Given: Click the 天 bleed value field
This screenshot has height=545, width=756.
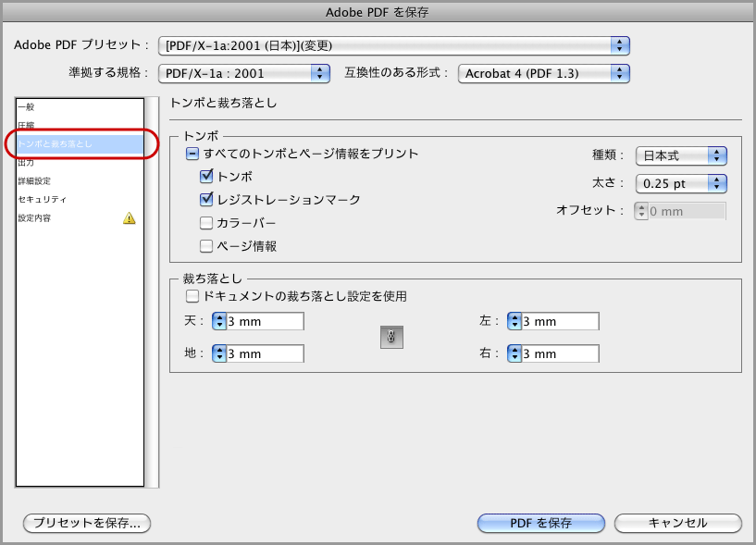Looking at the screenshot, I should [x=266, y=321].
